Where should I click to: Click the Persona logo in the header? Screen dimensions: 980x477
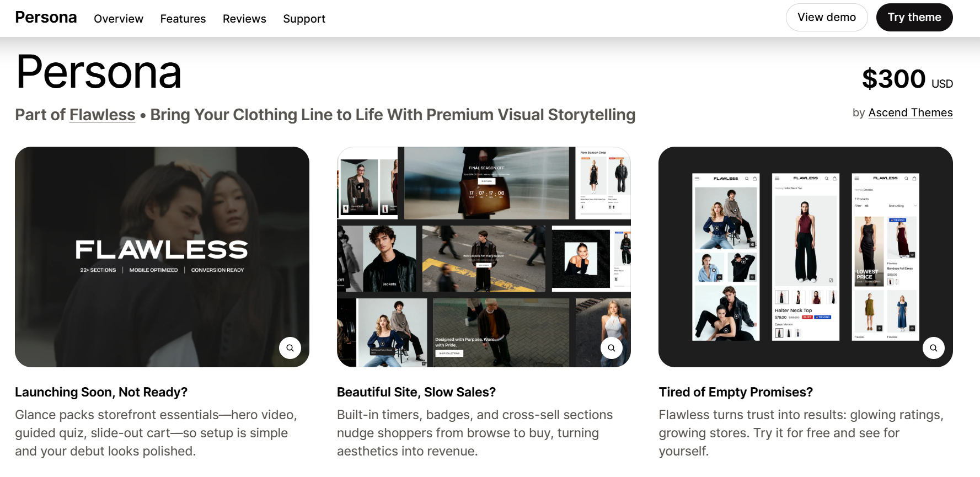(x=46, y=18)
